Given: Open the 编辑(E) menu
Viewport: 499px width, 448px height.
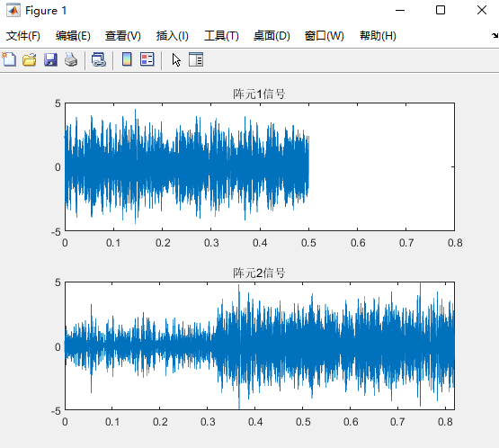Looking at the screenshot, I should point(73,36).
